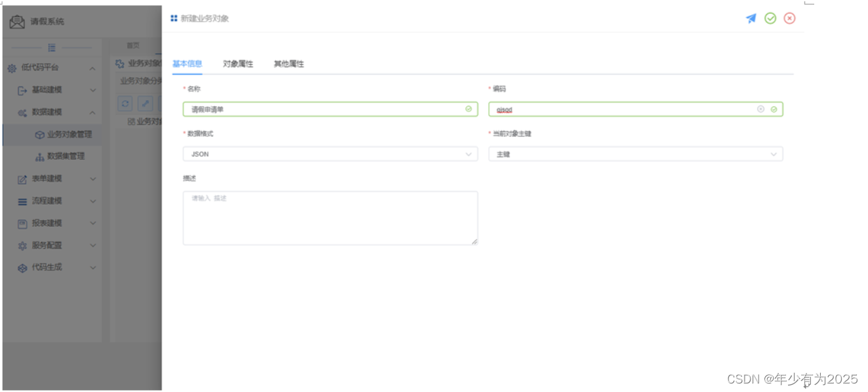Open the 当前对象主键 dropdown

tap(636, 154)
